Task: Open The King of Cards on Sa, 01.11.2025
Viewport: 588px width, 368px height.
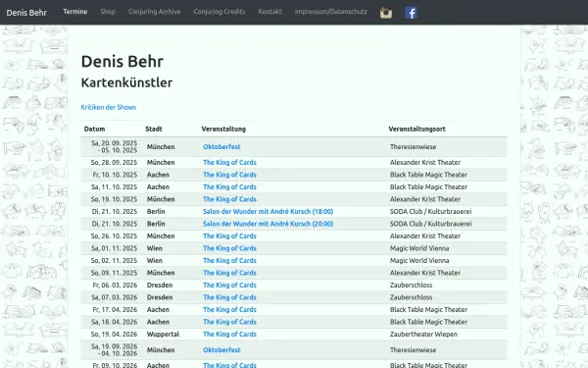Action: tap(229, 248)
